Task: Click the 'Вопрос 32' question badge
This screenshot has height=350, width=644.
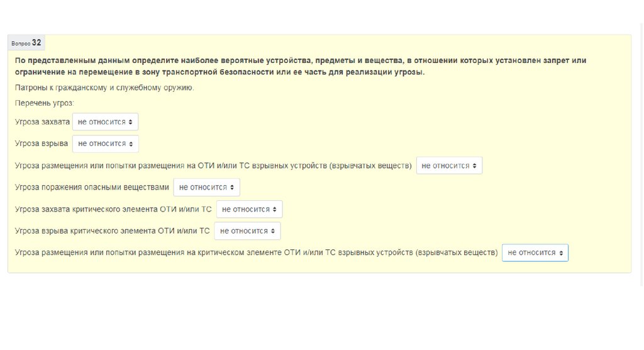Action: click(x=26, y=43)
